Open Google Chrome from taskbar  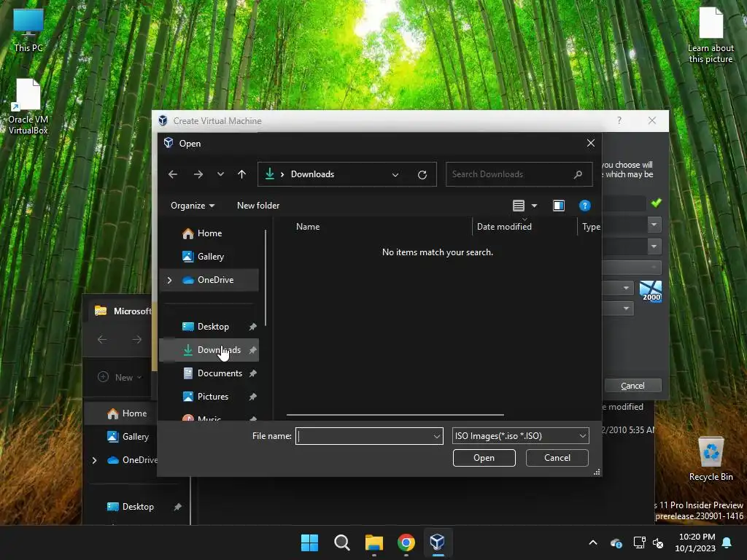(406, 542)
